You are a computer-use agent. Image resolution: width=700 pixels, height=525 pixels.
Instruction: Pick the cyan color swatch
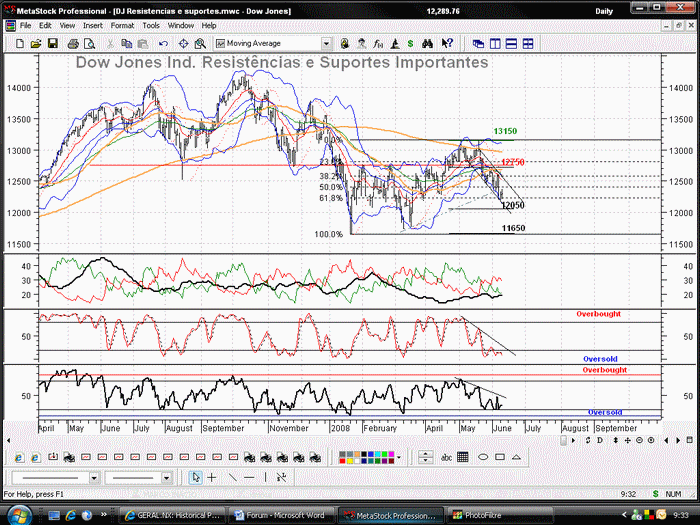(378, 454)
